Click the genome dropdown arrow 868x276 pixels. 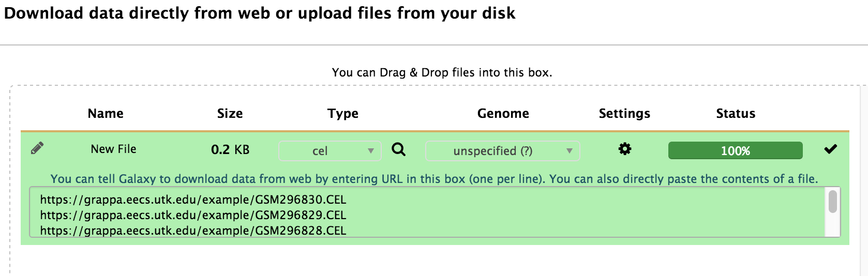pyautogui.click(x=569, y=151)
